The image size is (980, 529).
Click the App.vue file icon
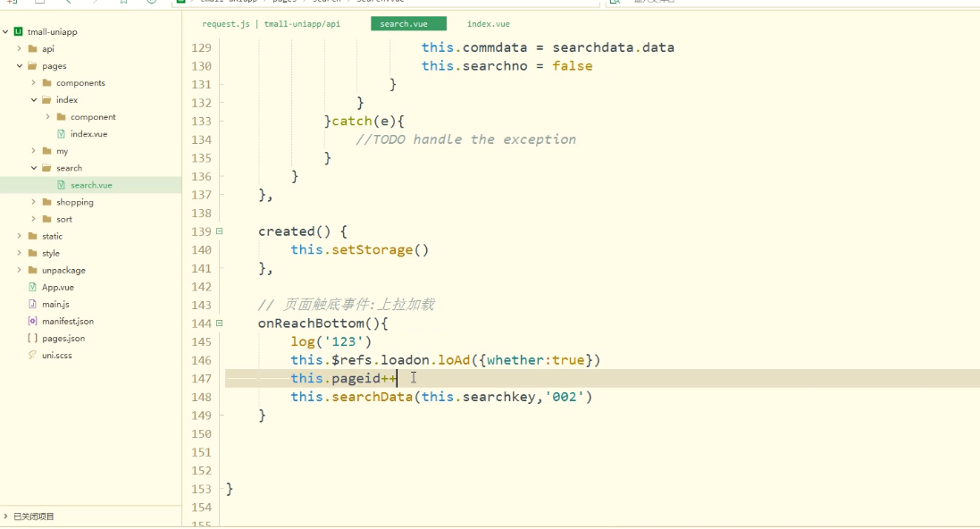click(x=32, y=287)
